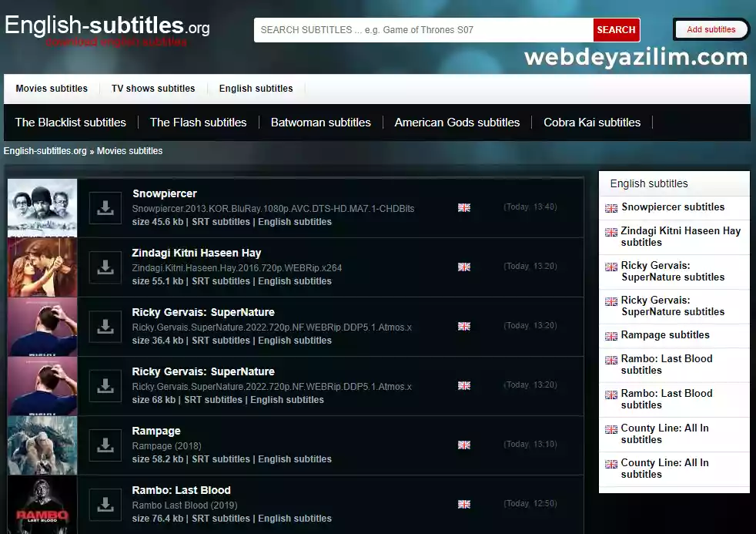Click flag icon beside sidebar Zindagi Kitni Haseen Hay

point(610,232)
